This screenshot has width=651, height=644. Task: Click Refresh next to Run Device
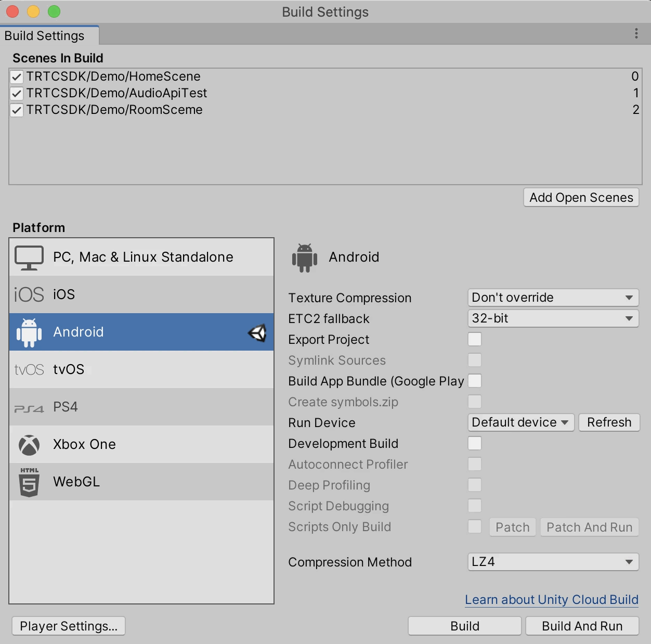[609, 422]
